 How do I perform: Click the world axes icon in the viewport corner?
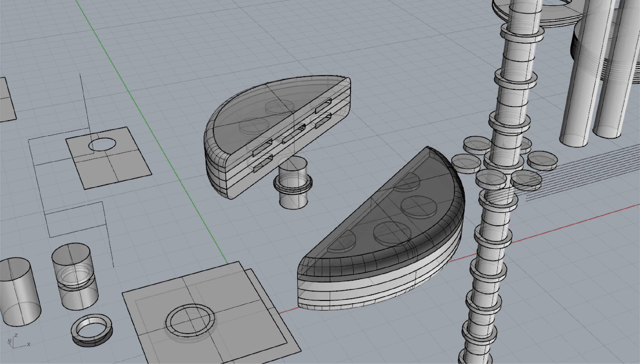19,341
